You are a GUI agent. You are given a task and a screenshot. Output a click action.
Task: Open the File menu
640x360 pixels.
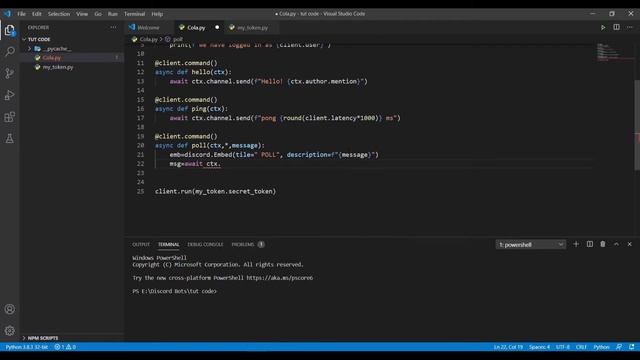[21, 14]
